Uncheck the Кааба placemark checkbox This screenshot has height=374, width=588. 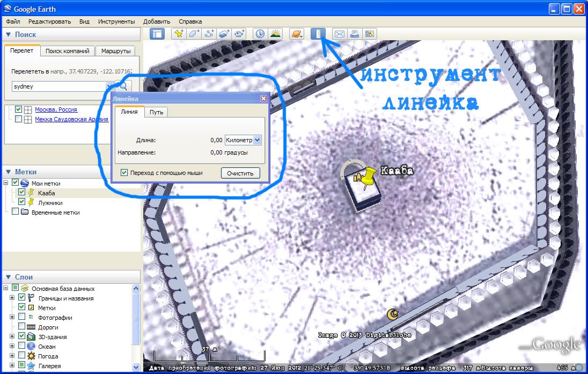[x=22, y=193]
